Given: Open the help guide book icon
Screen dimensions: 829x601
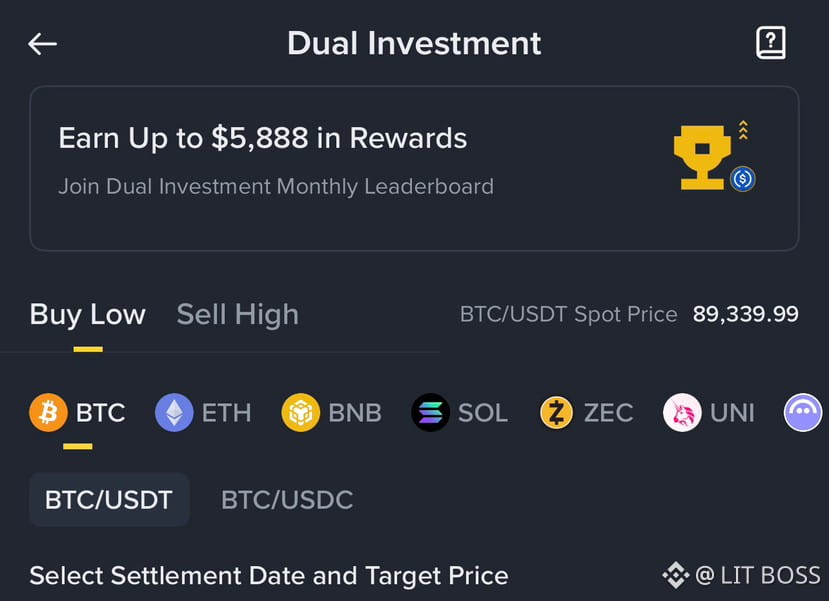Looking at the screenshot, I should click(x=770, y=43).
